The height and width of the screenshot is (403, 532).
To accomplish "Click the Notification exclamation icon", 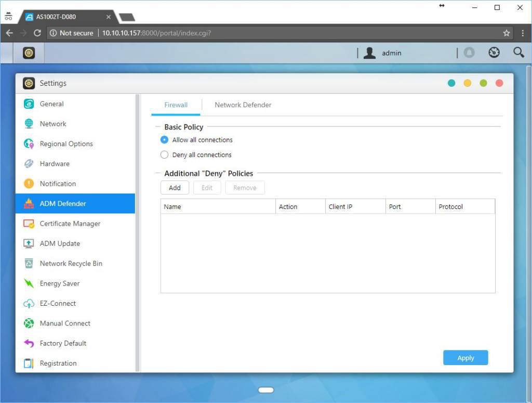I will 29,184.
